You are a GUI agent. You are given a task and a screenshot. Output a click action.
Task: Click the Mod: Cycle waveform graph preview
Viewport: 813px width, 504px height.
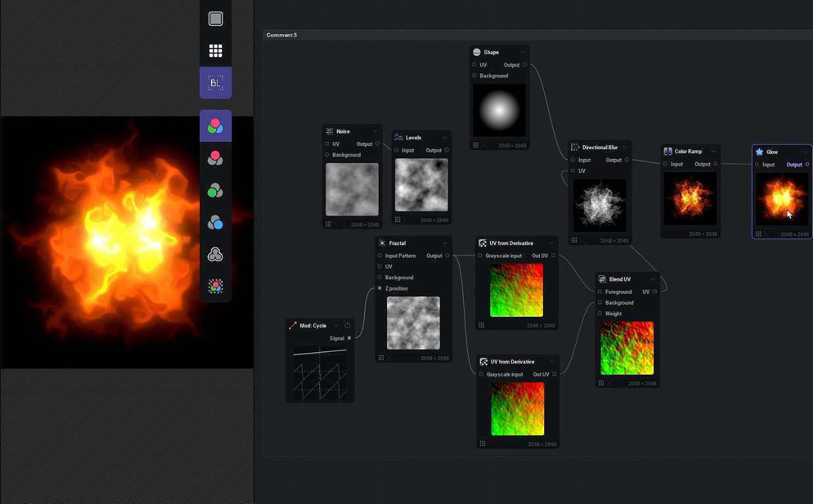point(319,373)
